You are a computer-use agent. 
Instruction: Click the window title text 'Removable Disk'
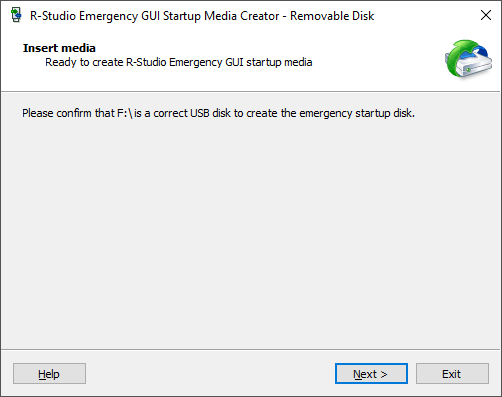pyautogui.click(x=332, y=16)
